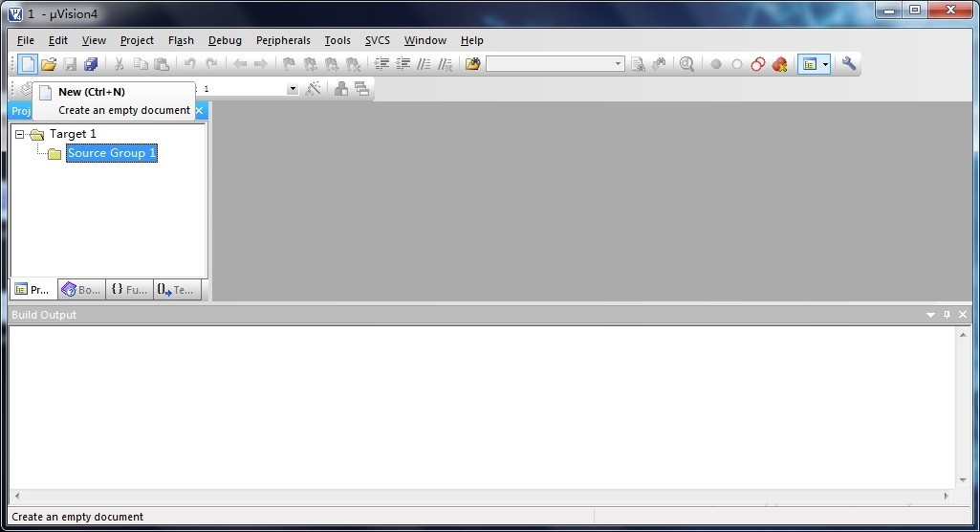Paste from clipboard icon

(162, 64)
